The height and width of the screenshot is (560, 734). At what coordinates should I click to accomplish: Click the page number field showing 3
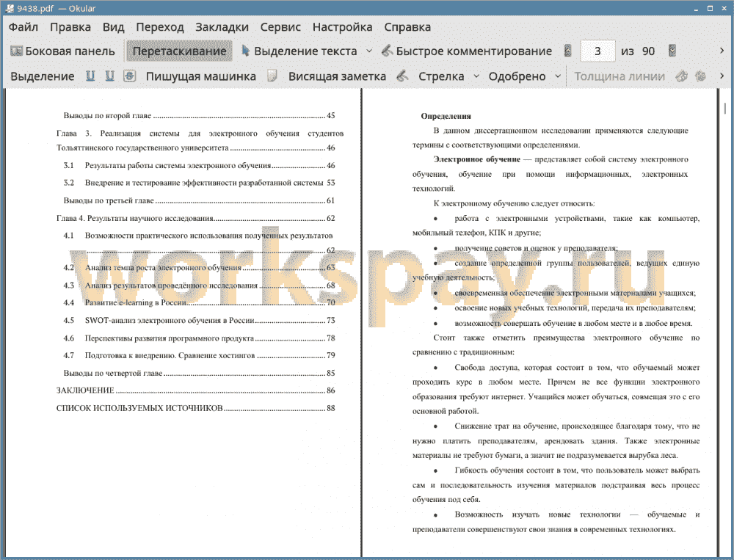[597, 51]
